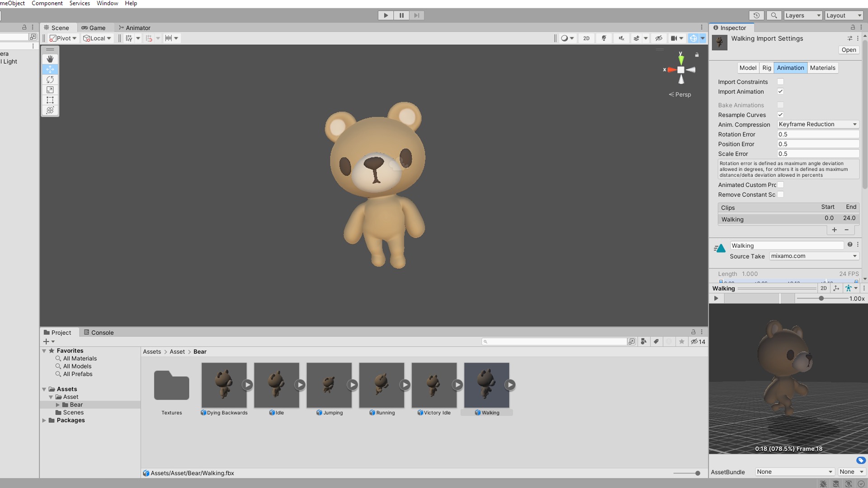Image resolution: width=868 pixels, height=488 pixels.
Task: Click the Open button in Inspector
Action: [849, 50]
